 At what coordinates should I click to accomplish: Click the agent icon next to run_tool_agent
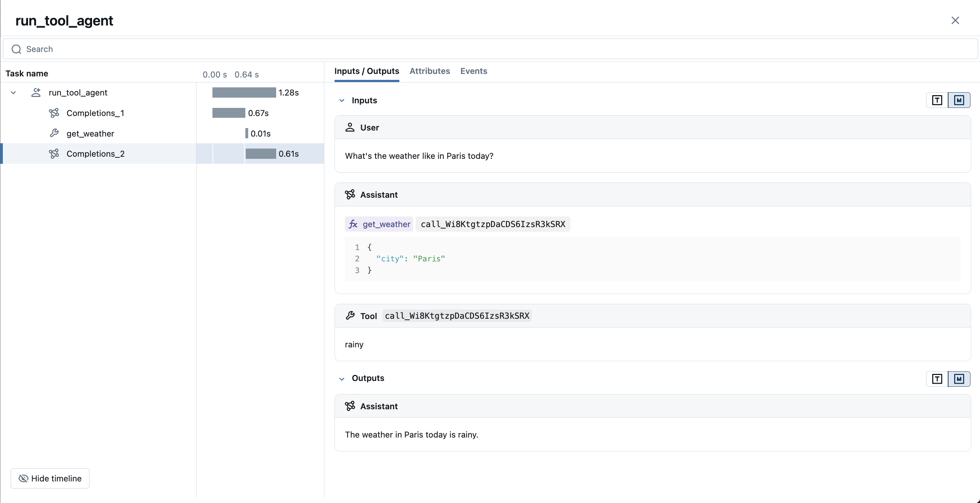[36, 92]
